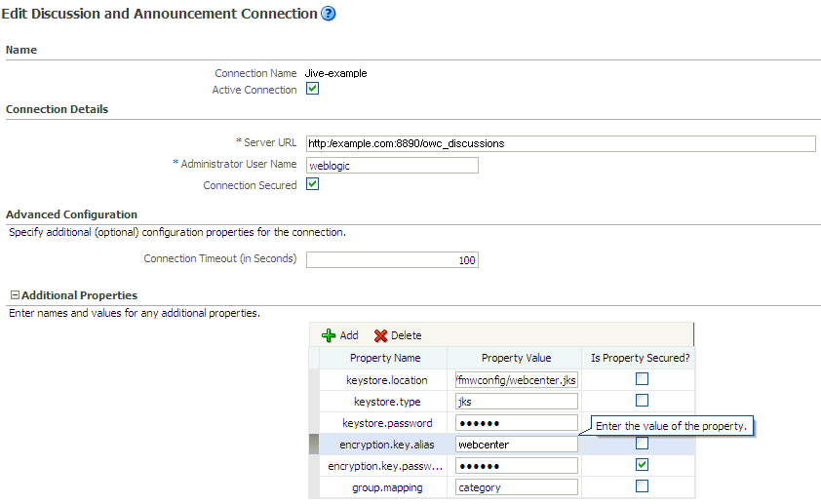The height and width of the screenshot is (504, 821).
Task: Uncheck secured box for encryption.key.password
Action: coord(641,465)
